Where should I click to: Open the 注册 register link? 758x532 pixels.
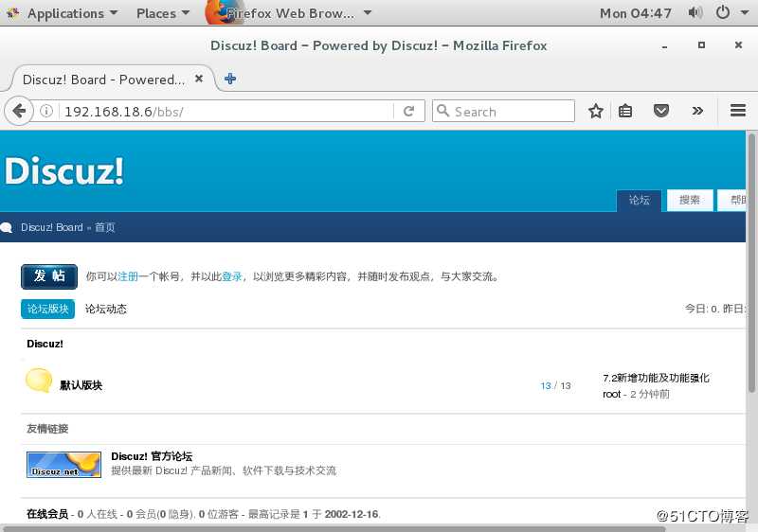pos(128,276)
